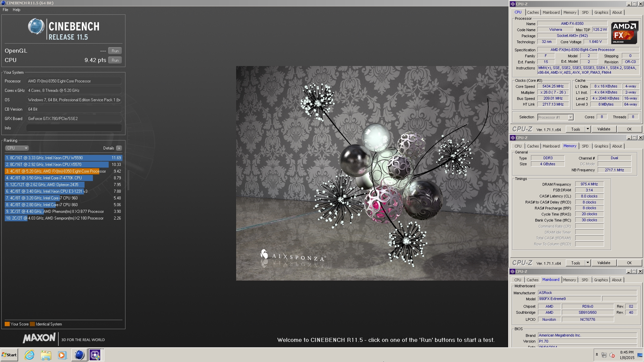This screenshot has width=644, height=362.
Task: Open SPD tab in middle CPU-Z window
Action: 585,146
